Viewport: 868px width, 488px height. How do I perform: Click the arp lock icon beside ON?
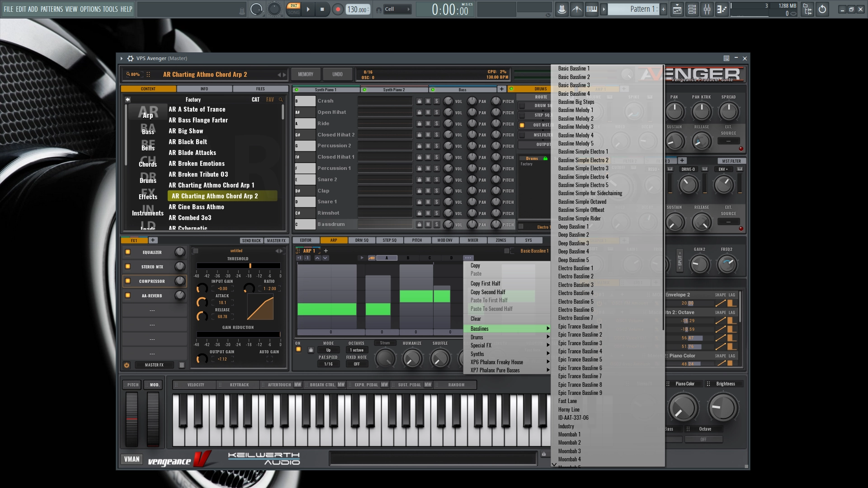tap(311, 350)
